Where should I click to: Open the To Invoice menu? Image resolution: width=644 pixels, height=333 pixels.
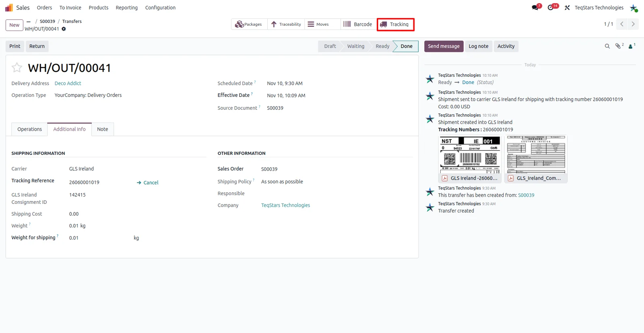coord(70,8)
